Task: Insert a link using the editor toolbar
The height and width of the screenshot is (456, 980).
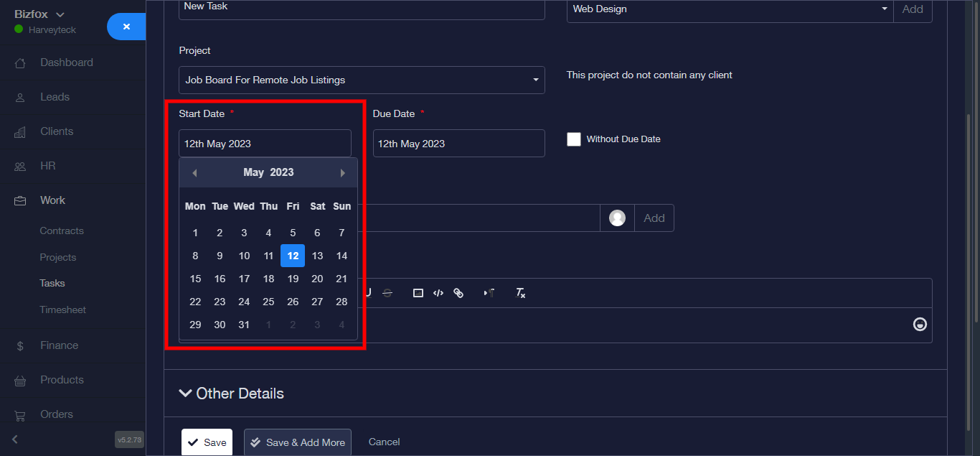Action: (458, 293)
